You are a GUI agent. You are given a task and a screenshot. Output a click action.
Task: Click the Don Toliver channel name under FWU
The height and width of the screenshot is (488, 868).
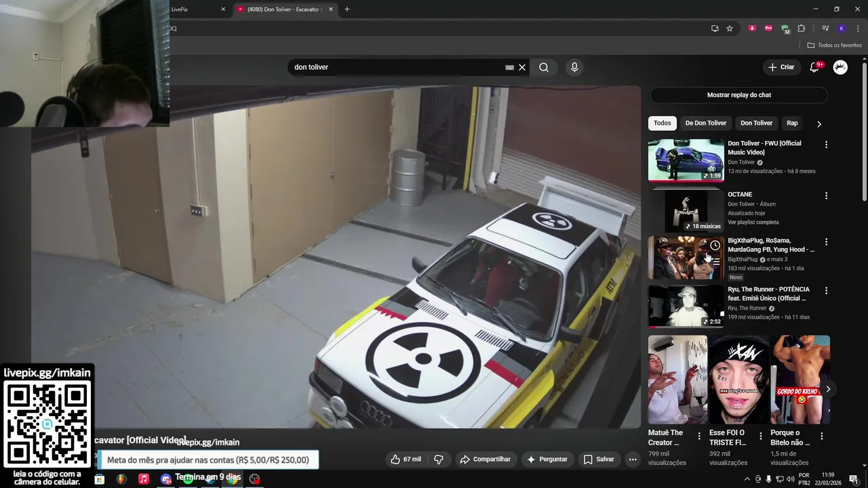[741, 163]
